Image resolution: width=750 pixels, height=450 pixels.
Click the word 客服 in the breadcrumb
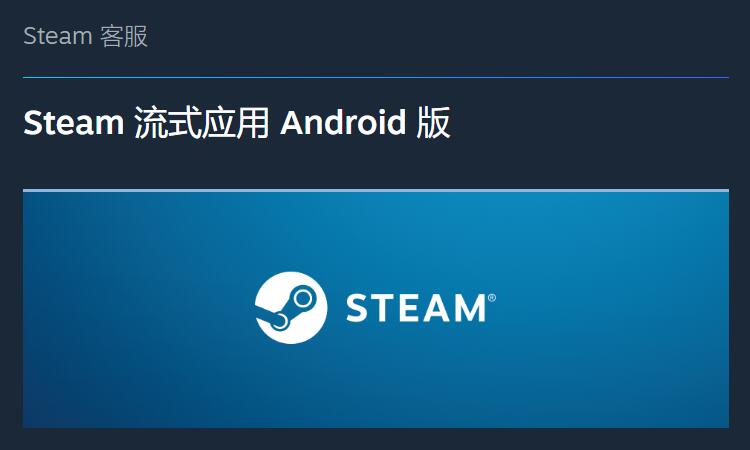click(x=124, y=36)
